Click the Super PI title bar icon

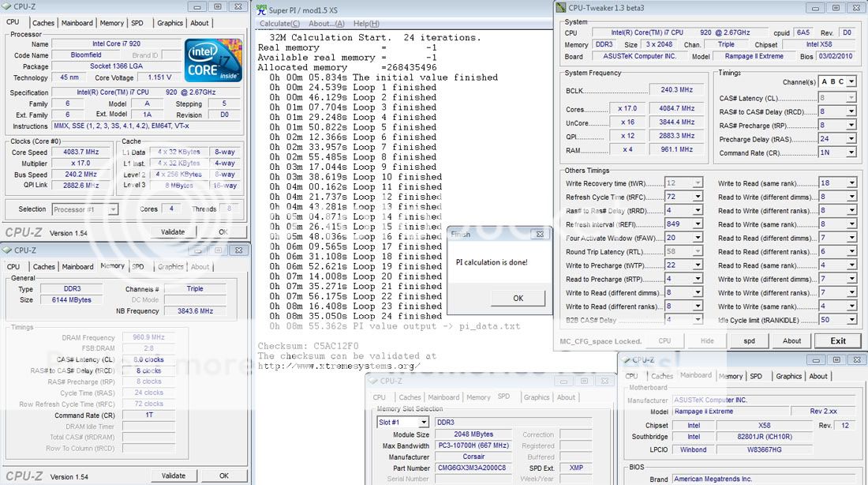coord(261,9)
